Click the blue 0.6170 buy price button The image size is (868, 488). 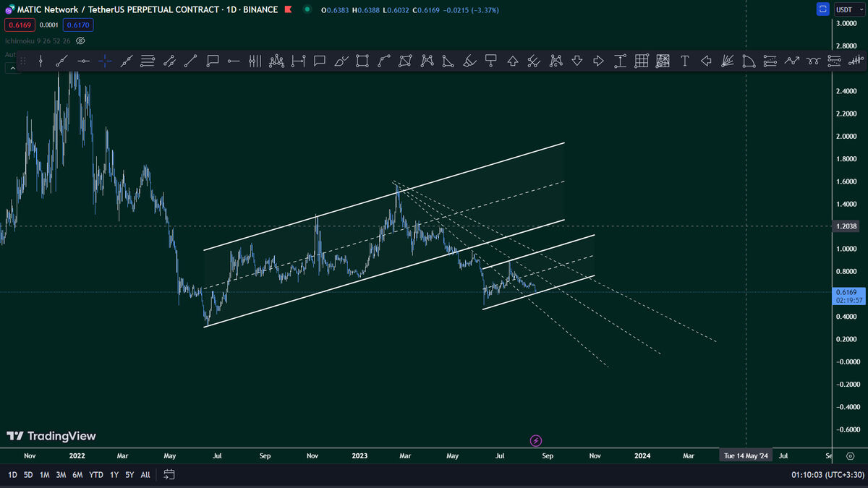click(78, 25)
